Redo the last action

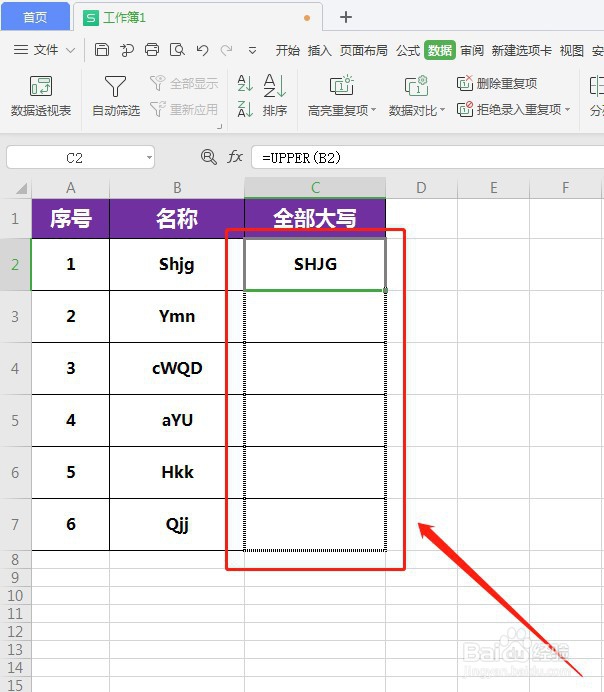click(227, 50)
